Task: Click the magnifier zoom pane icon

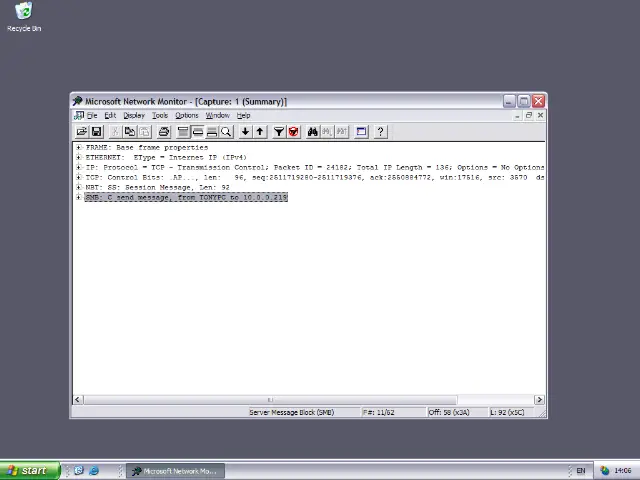Action: 226,131
